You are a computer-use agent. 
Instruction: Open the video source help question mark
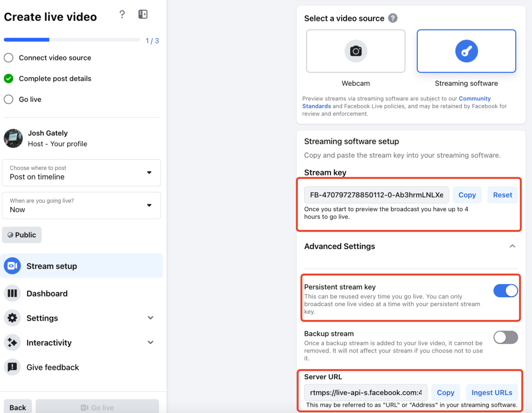click(393, 18)
